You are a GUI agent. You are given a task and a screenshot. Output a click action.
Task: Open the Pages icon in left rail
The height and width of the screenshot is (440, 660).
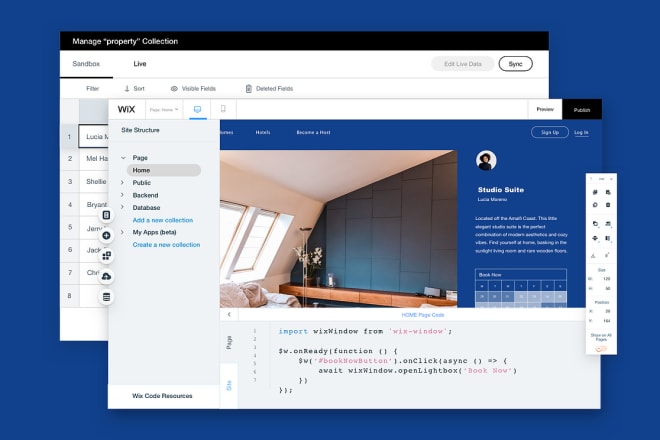point(106,215)
